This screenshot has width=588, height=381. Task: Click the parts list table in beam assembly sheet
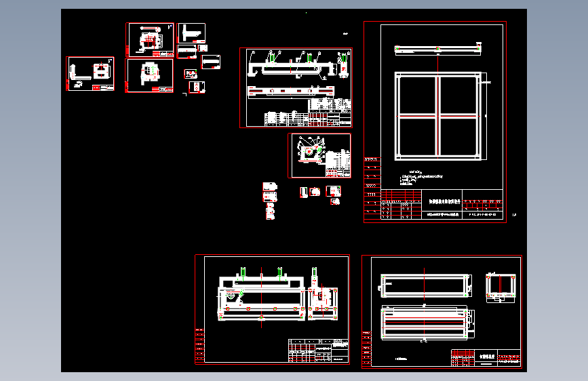(307, 113)
